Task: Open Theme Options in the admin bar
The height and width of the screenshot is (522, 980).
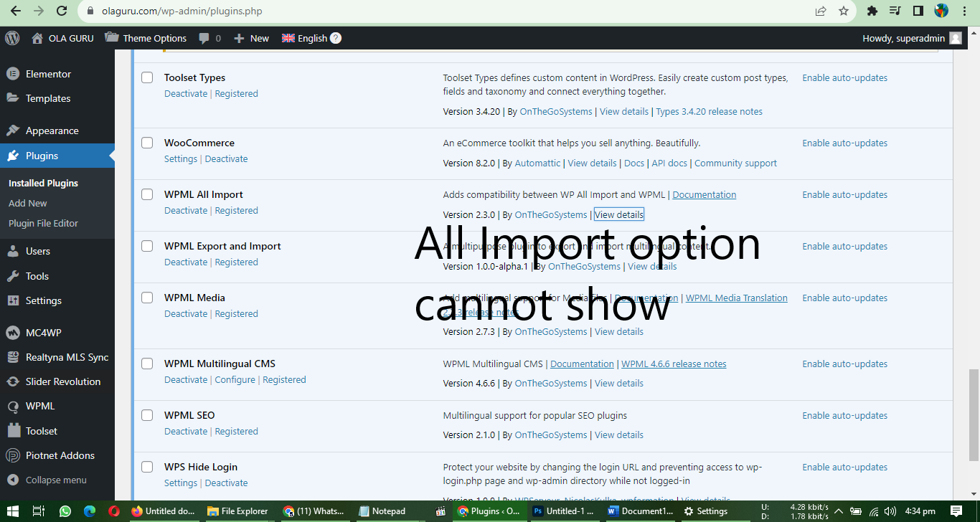Action: click(x=146, y=38)
